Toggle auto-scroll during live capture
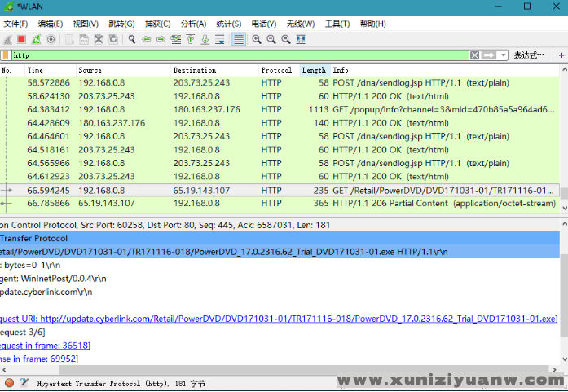 point(220,39)
